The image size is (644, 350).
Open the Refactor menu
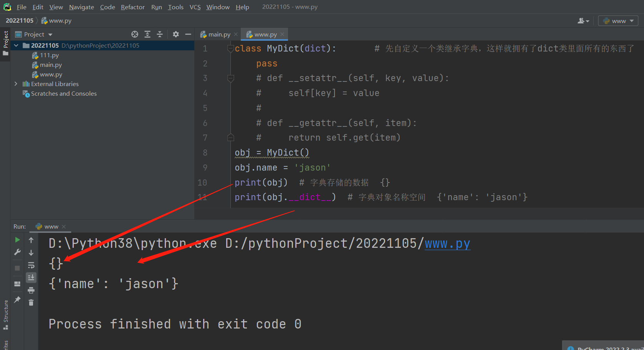(x=133, y=7)
